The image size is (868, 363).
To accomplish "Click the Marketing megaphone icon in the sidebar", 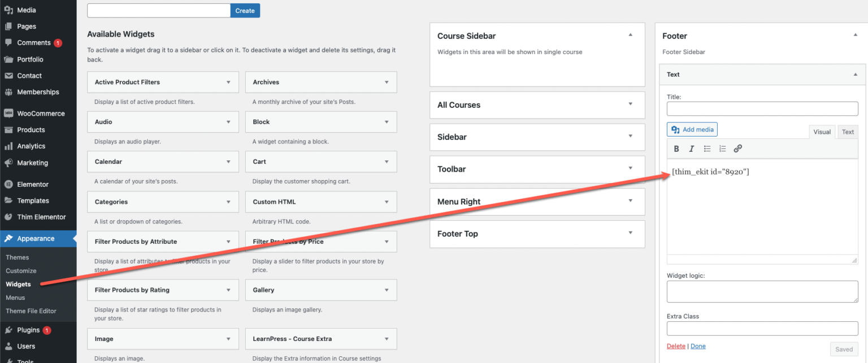I will [8, 163].
